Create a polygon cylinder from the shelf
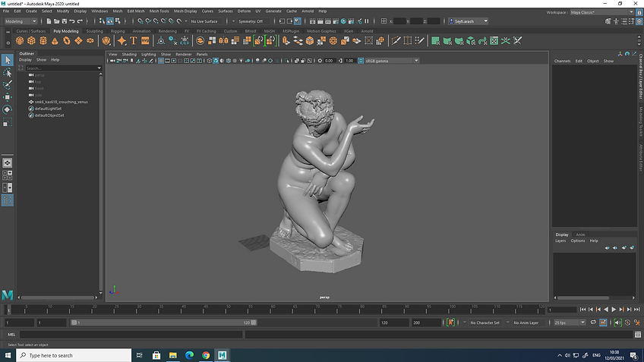644x362 pixels. click(43, 41)
